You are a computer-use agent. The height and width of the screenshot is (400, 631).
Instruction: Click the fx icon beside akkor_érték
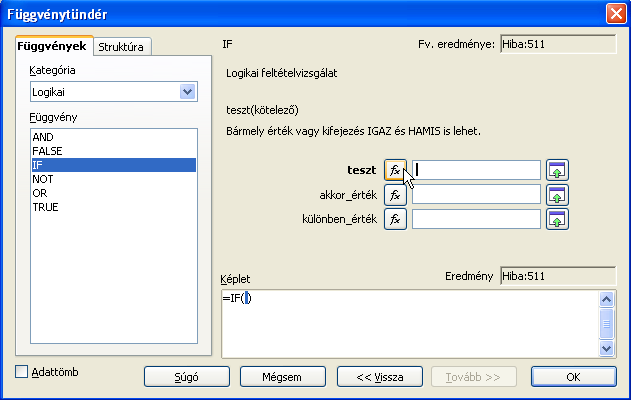[395, 195]
